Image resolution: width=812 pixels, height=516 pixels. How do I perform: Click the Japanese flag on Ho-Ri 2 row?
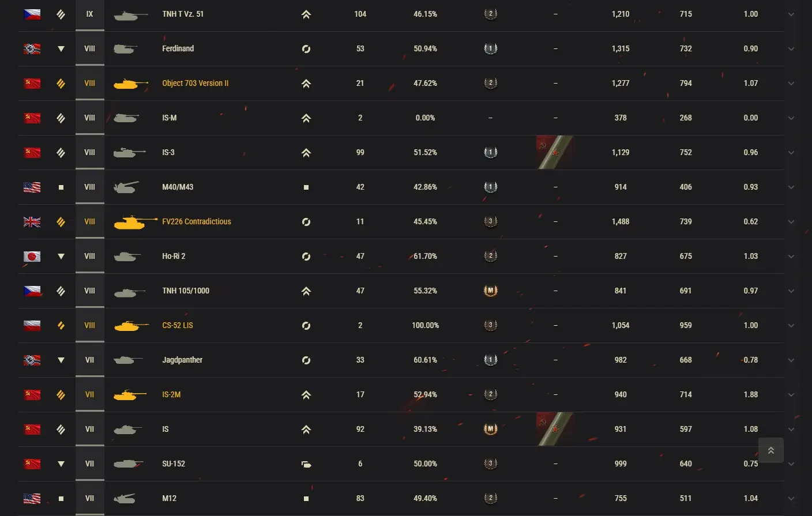pyautogui.click(x=32, y=257)
